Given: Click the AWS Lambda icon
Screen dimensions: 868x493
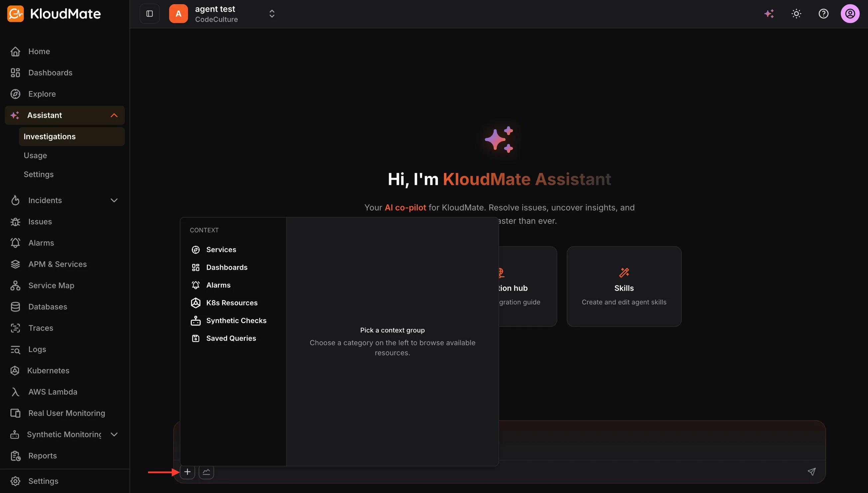Looking at the screenshot, I should (x=15, y=392).
